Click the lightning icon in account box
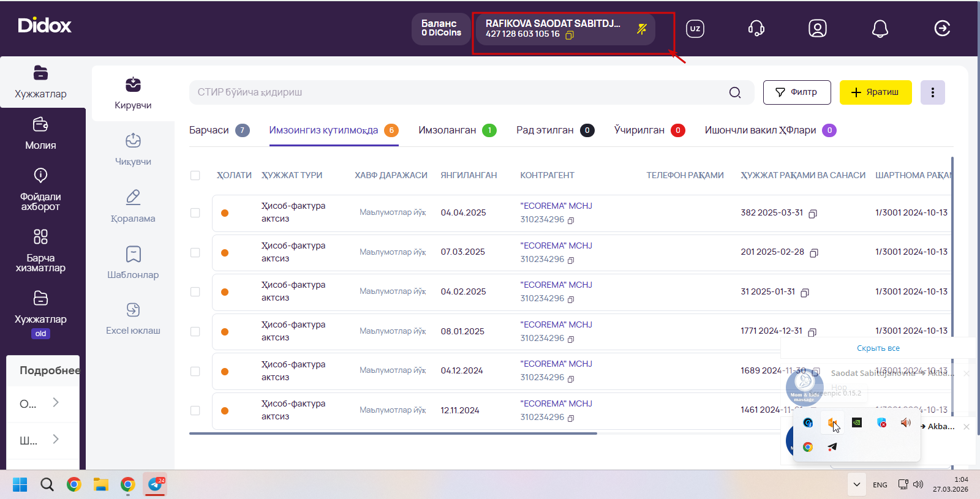 coord(642,29)
